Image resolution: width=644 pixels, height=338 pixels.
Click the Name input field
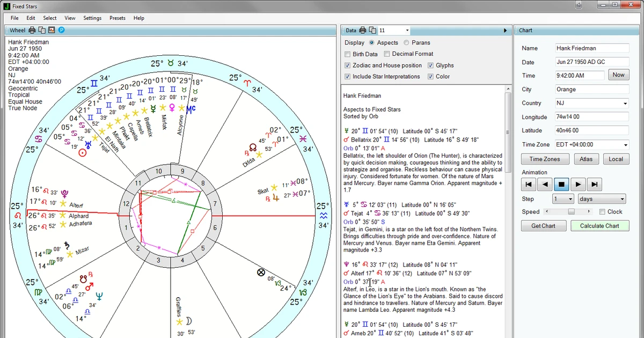click(592, 48)
